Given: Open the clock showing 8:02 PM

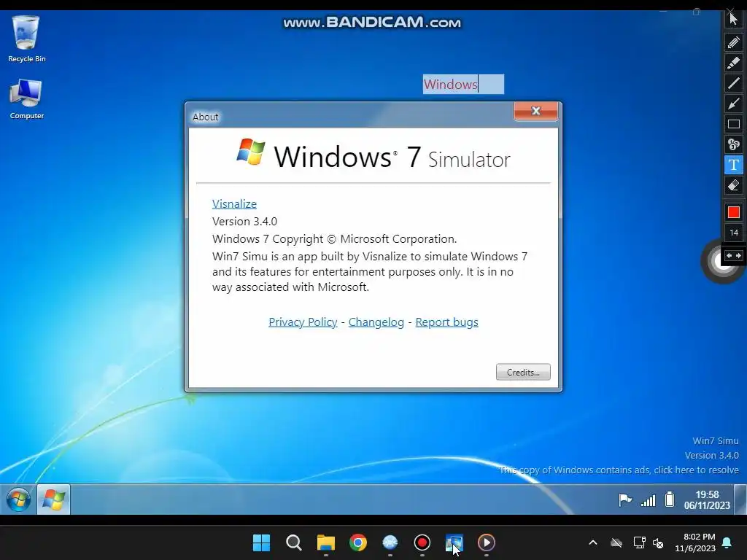Looking at the screenshot, I should [x=695, y=542].
